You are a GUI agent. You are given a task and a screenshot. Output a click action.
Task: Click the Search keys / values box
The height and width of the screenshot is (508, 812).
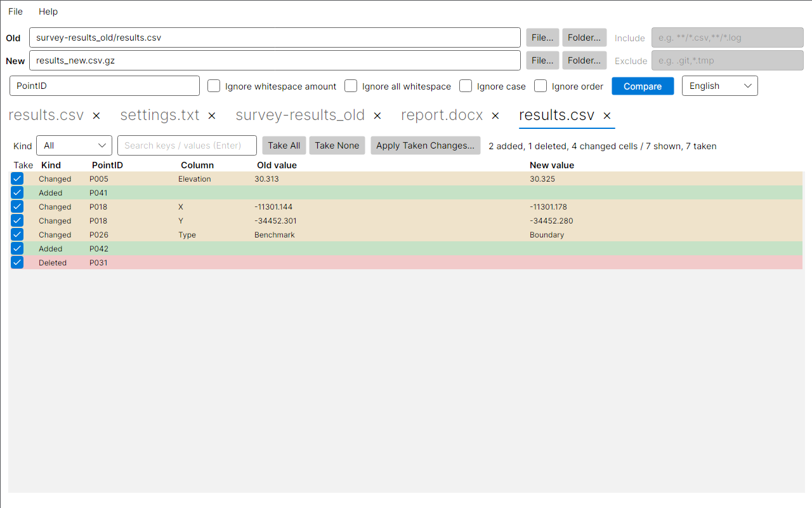click(187, 145)
